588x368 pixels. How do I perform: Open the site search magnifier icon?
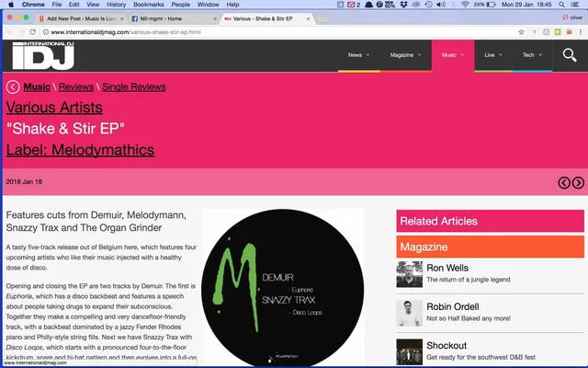[x=570, y=55]
